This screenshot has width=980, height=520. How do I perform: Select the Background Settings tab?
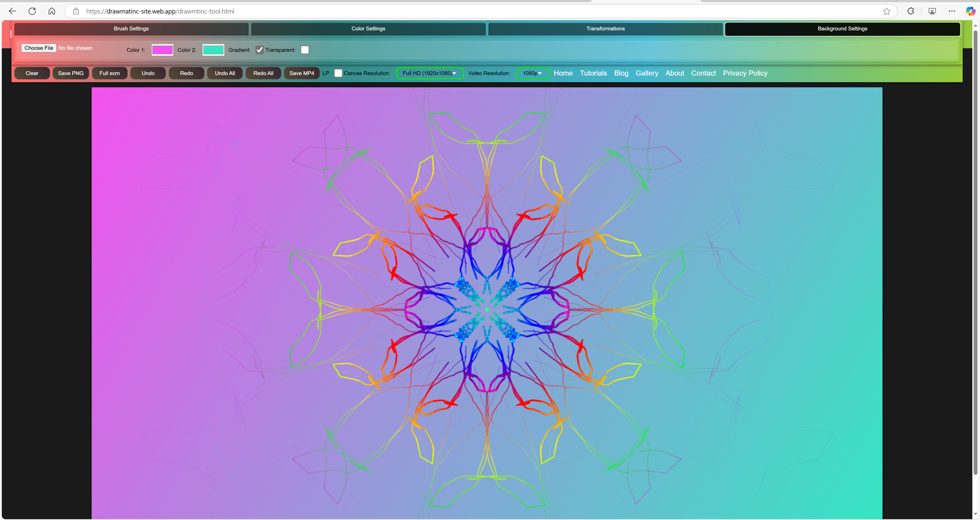click(842, 29)
